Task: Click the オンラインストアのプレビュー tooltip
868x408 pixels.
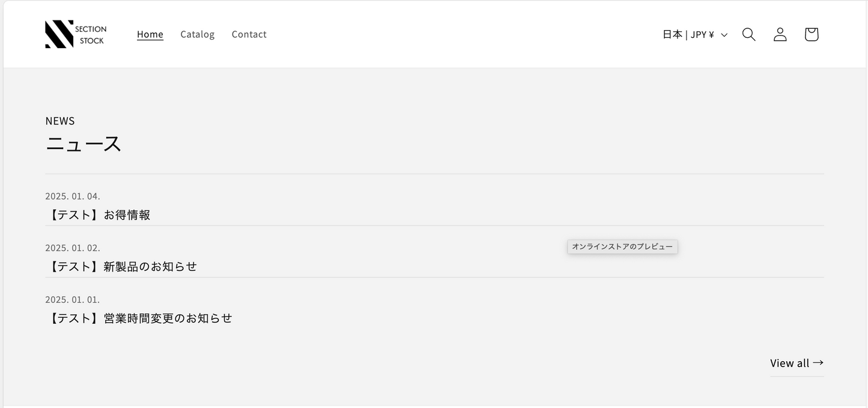Action: pos(622,246)
